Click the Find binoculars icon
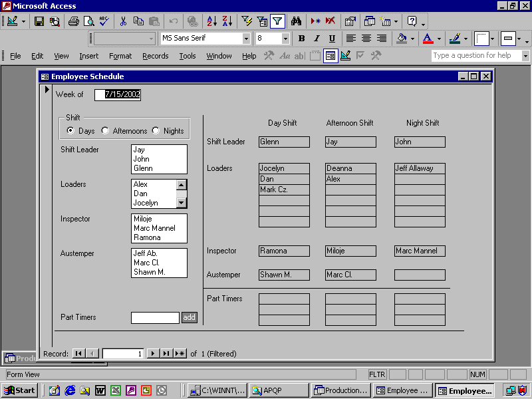This screenshot has width=532, height=399. [x=296, y=21]
